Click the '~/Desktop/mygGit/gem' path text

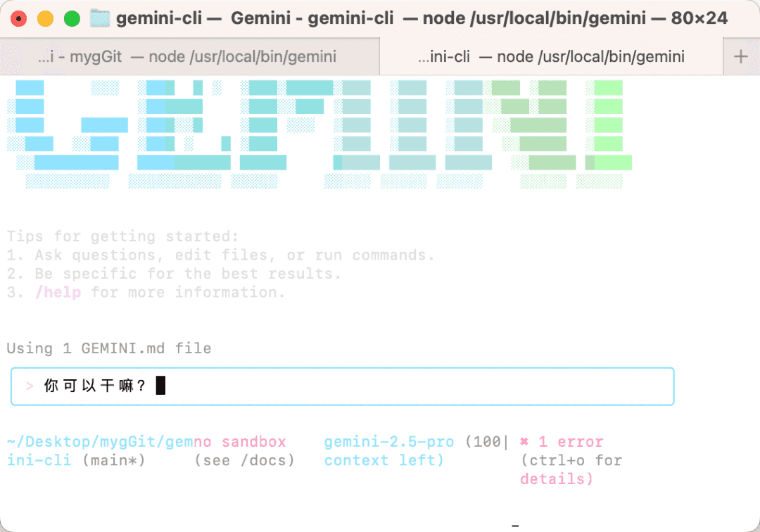click(100, 441)
